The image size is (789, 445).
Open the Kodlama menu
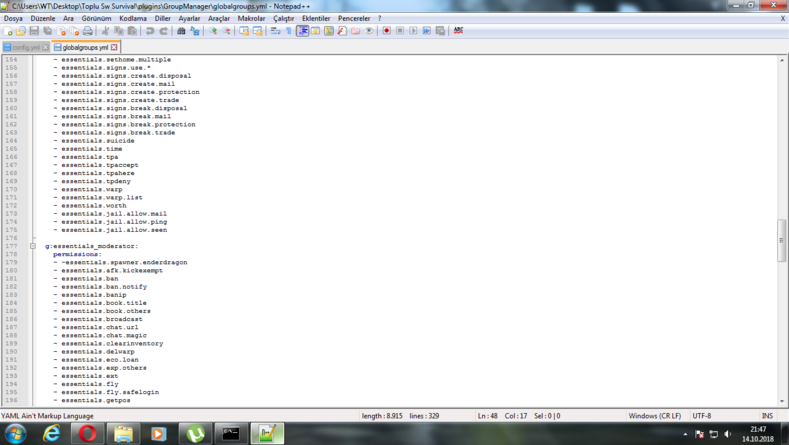point(133,19)
